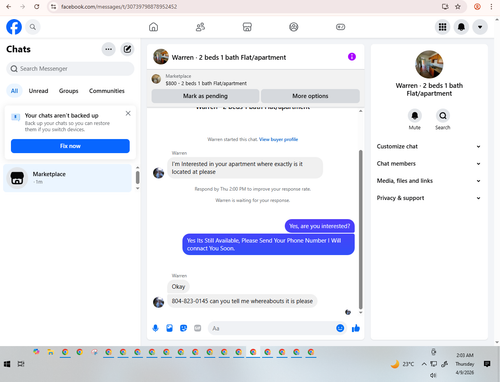Open the emoji picker icon
Viewport: 500px width, 382px height.
tap(340, 328)
